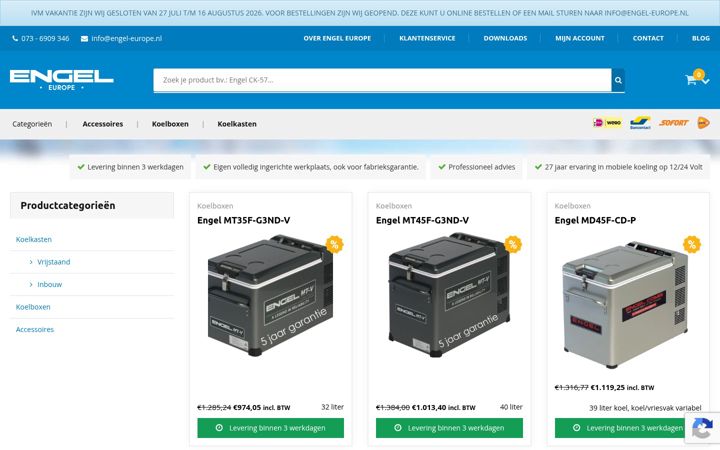
Task: Open the Blog menu item
Action: pos(701,39)
